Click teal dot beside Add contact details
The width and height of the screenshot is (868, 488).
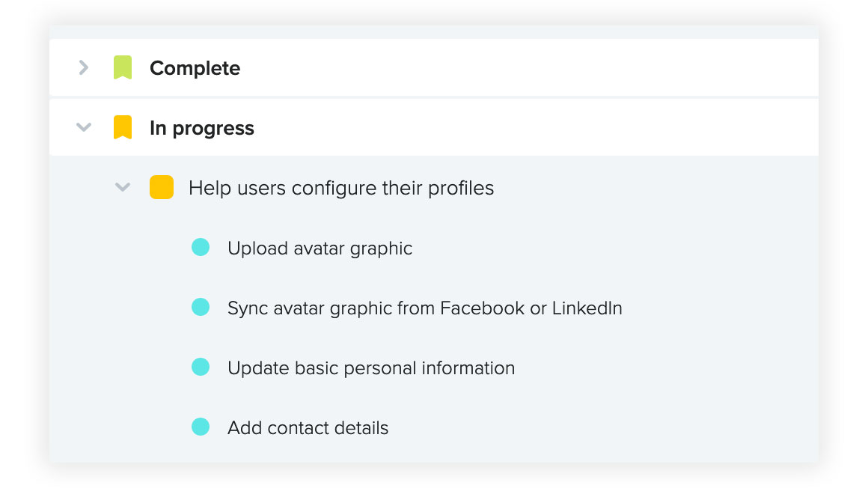point(201,427)
